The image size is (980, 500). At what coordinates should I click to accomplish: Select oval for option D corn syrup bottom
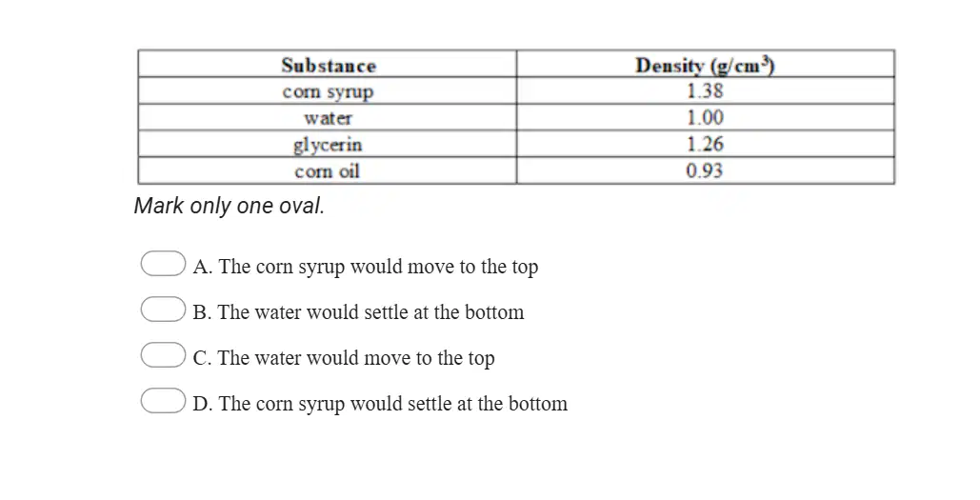tap(163, 401)
